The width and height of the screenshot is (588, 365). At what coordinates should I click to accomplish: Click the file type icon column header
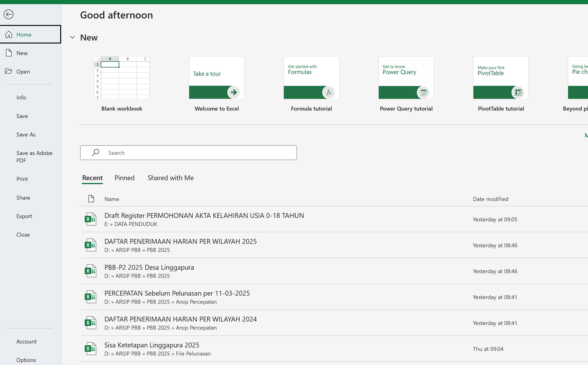tap(91, 199)
